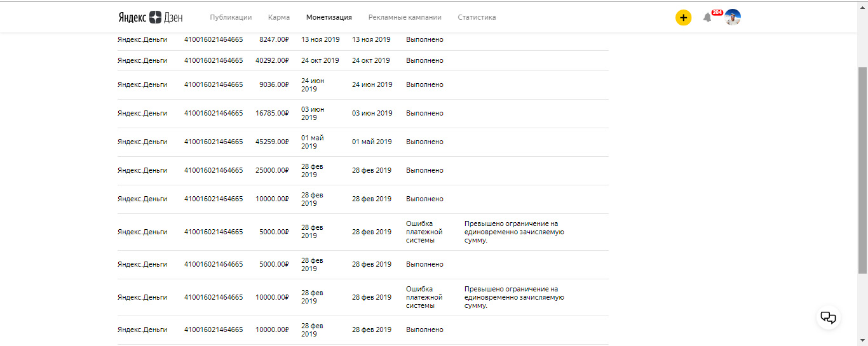Click the 16785.00₽ payout amount
Viewport: 868px width, 346px height.
click(x=272, y=113)
